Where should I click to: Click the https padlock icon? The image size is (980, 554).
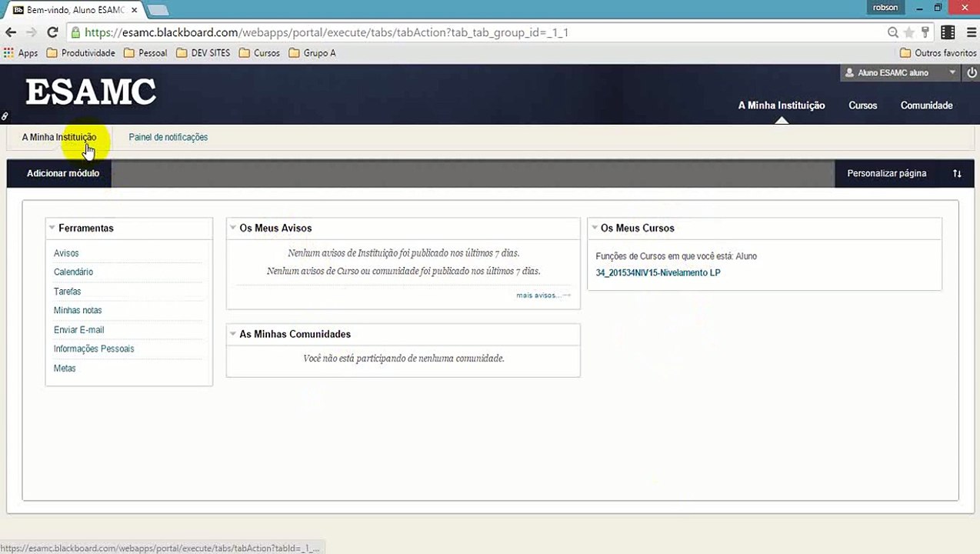click(75, 32)
